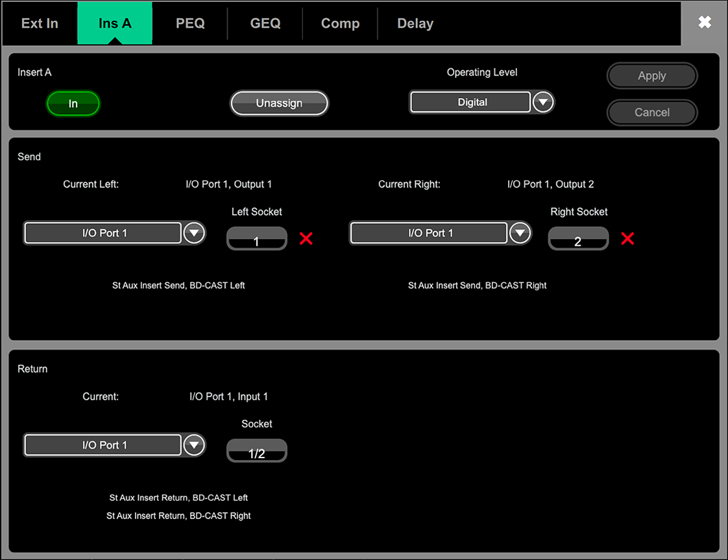Screen dimensions: 728x560
Task: Click red X next to Left Socket
Action: click(306, 239)
